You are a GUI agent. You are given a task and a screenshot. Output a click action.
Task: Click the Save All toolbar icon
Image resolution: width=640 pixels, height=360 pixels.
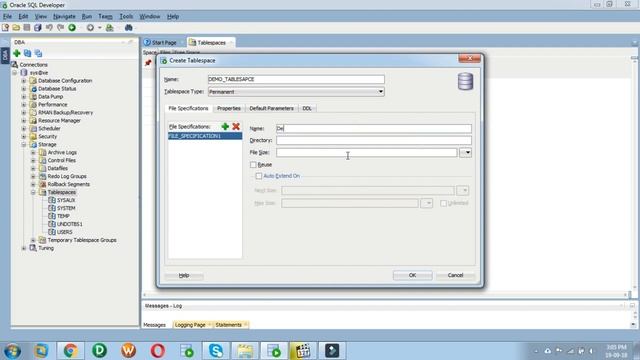pos(38,28)
